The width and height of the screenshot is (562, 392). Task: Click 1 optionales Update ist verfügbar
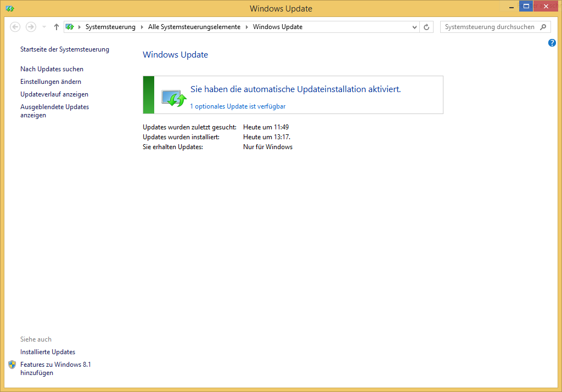point(238,106)
